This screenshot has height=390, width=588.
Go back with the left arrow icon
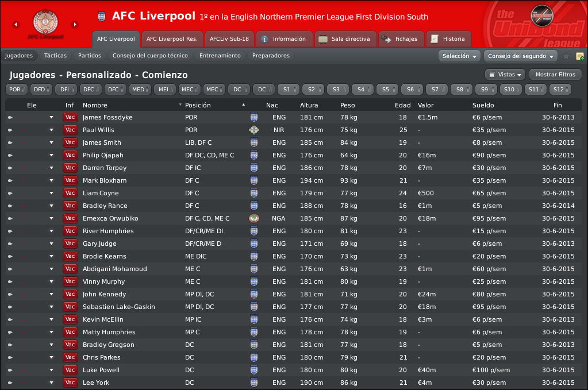click(16, 25)
